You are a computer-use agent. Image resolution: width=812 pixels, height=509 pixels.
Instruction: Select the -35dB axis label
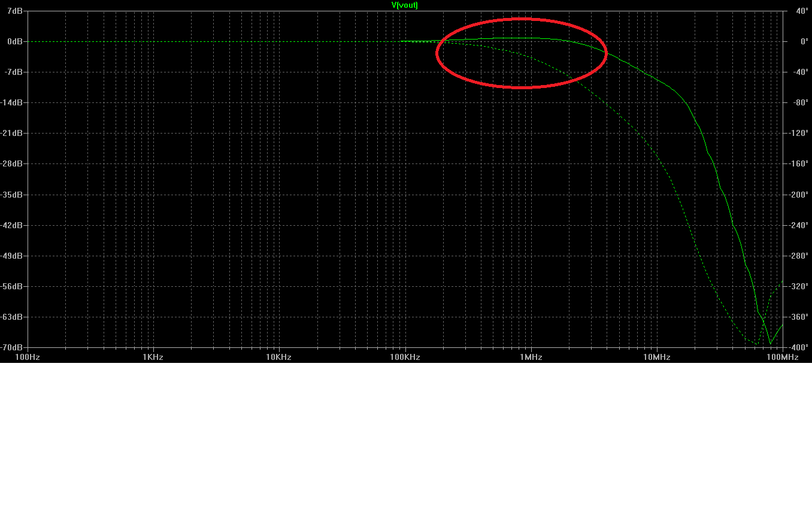pyautogui.click(x=13, y=195)
